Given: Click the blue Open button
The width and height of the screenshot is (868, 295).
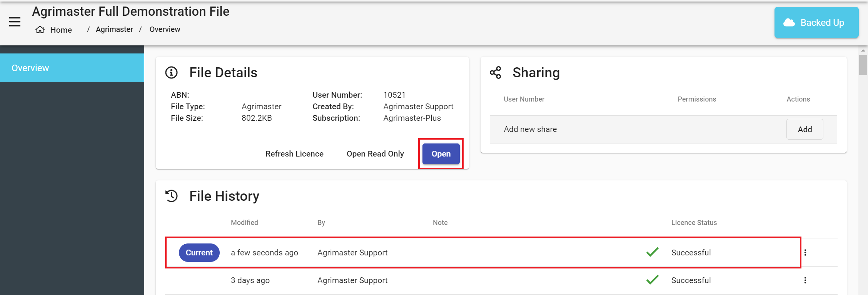Looking at the screenshot, I should coord(441,154).
